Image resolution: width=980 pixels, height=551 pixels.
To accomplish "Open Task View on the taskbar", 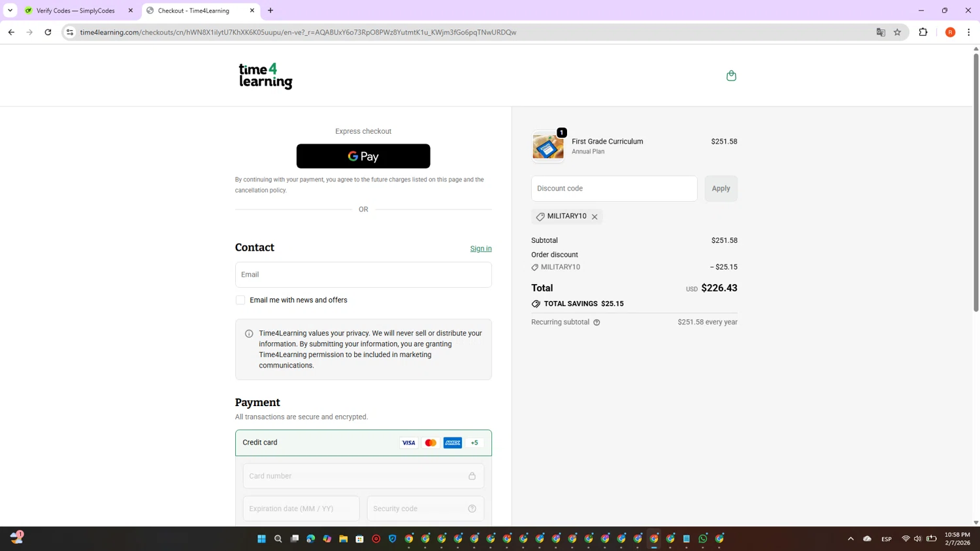I will click(294, 539).
